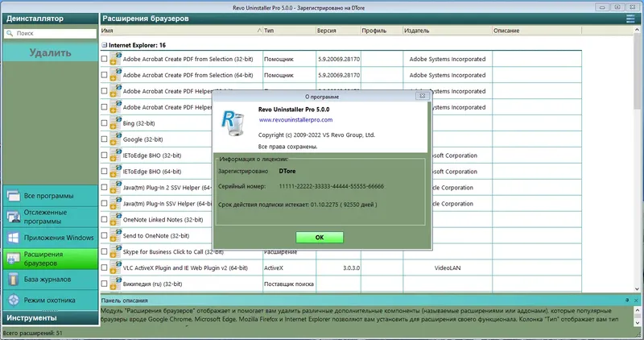Click the Revo Uninstaller logo in About dialog

click(x=233, y=122)
